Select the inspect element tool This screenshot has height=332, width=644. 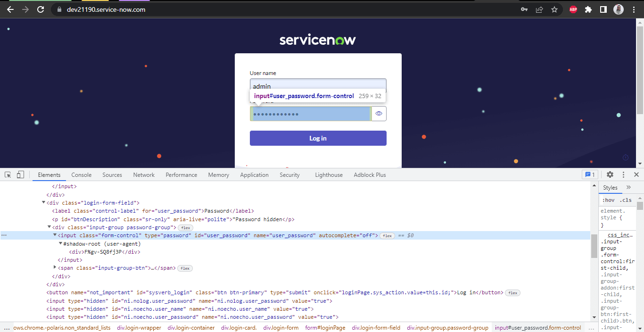tap(8, 174)
